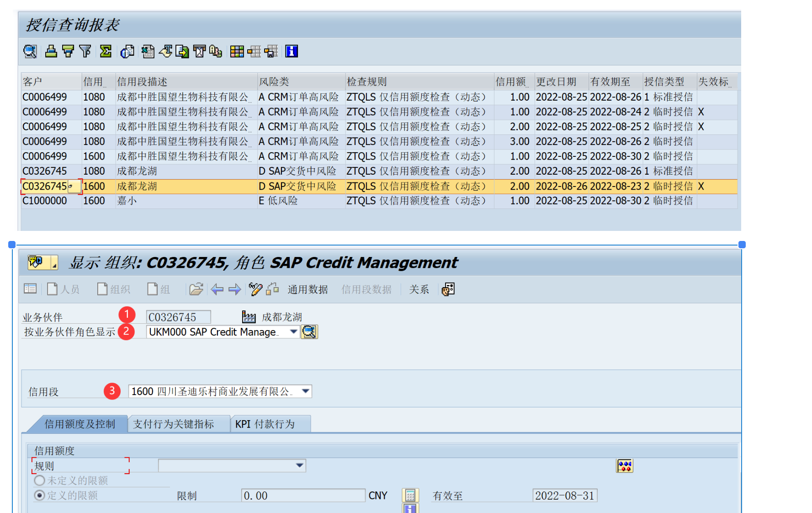
Task: Switch to the KPI 付款行为 tab
Action: point(265,424)
